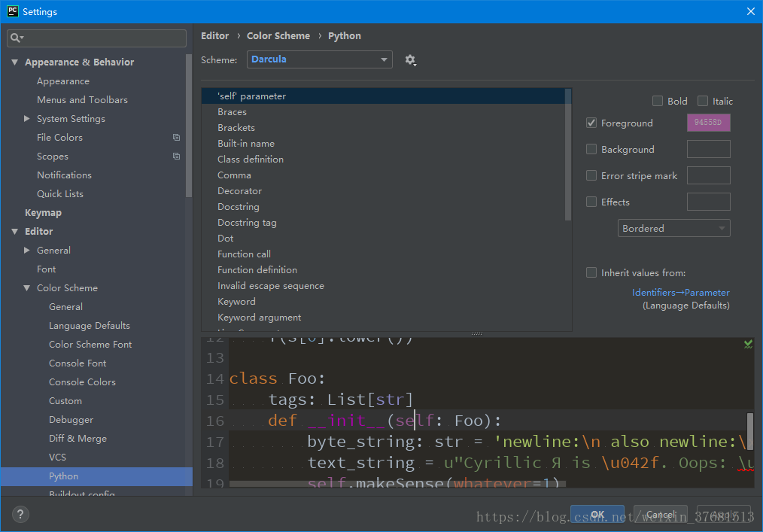
Task: Click the search magnifier icon
Action: point(16,38)
